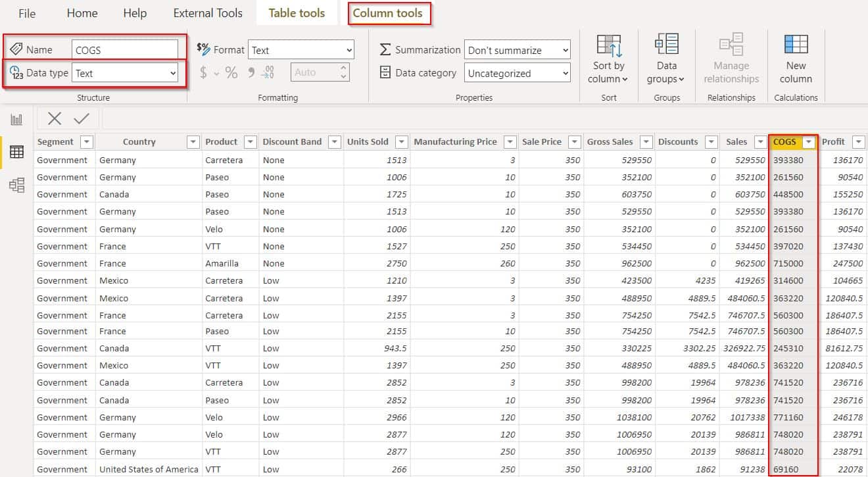Screen dimensions: 868x477
Task: Open filter dropdown for Discounts column
Action: pos(711,142)
